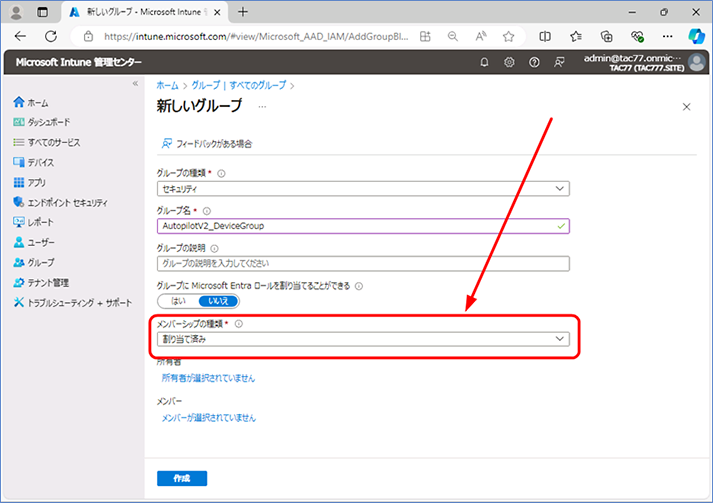713x503 pixels.
Task: Open the browser profile avatar icon
Action: pos(16,12)
